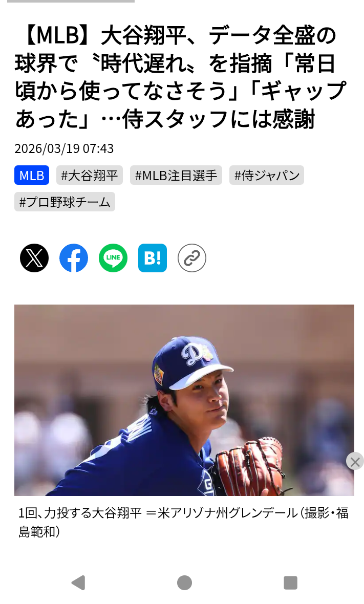Click the 2026/03/19 07:43 timestamp
Viewport: 364px width, 604px height.
pyautogui.click(x=64, y=148)
